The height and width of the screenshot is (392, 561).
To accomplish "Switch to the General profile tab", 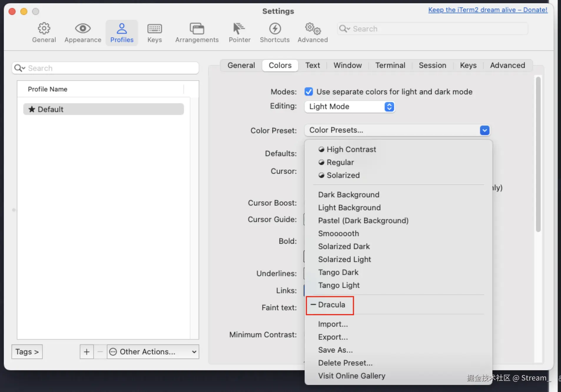I will tap(241, 65).
